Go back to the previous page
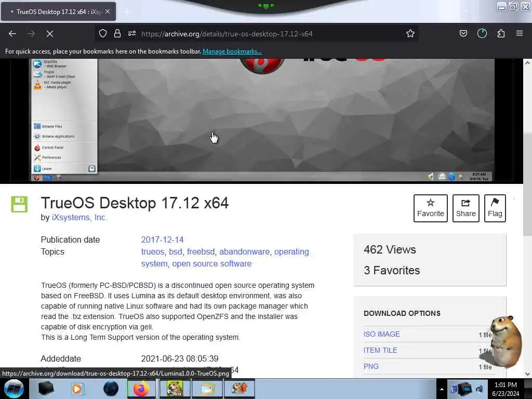 pos(12,34)
